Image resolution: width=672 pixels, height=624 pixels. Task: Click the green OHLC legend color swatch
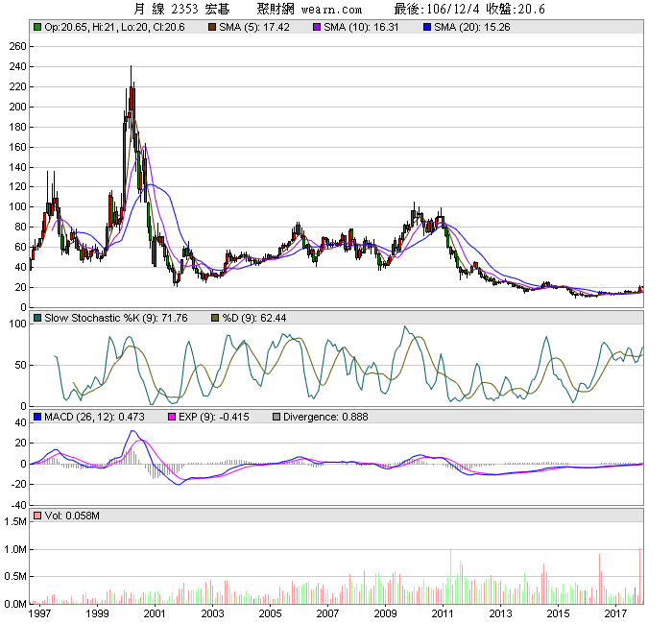pyautogui.click(x=37, y=28)
